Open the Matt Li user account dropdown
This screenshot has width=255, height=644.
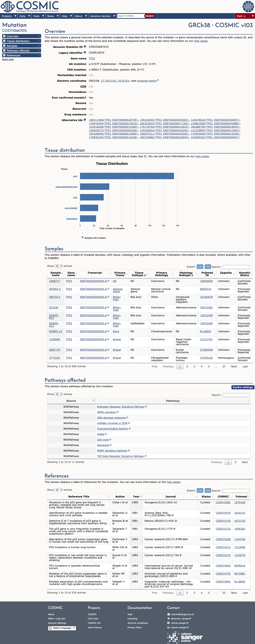[x=245, y=16]
